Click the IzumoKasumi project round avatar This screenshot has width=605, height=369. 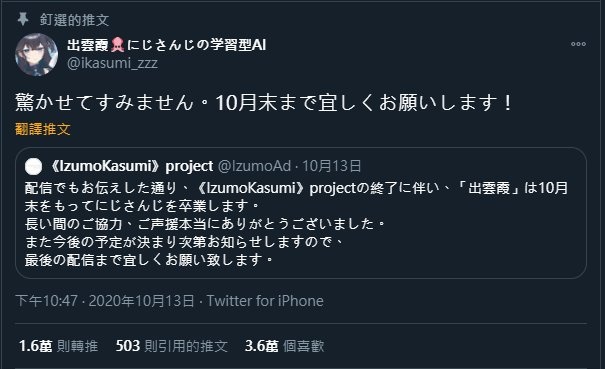(x=34, y=166)
